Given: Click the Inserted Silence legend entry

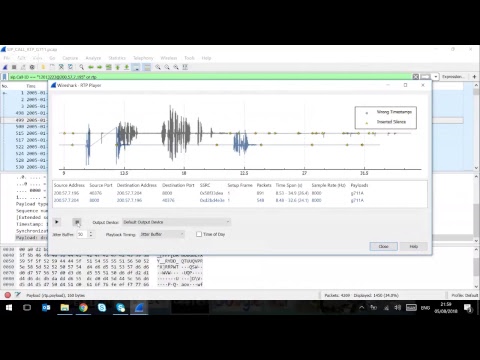Looking at the screenshot, I should tap(391, 122).
